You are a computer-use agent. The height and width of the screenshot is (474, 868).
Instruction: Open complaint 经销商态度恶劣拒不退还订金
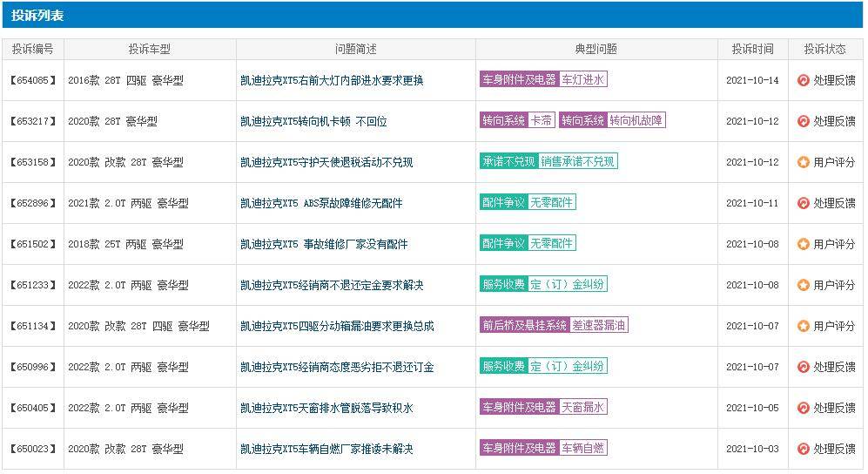[x=337, y=367]
